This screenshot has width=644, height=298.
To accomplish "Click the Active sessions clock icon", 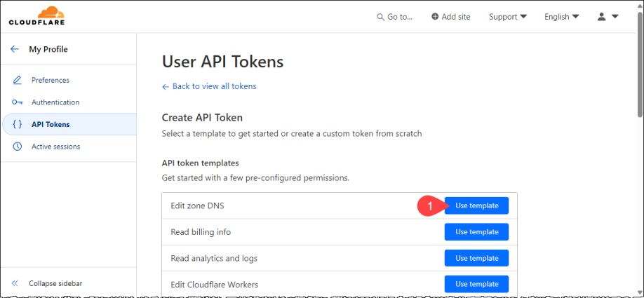I will [x=18, y=147].
